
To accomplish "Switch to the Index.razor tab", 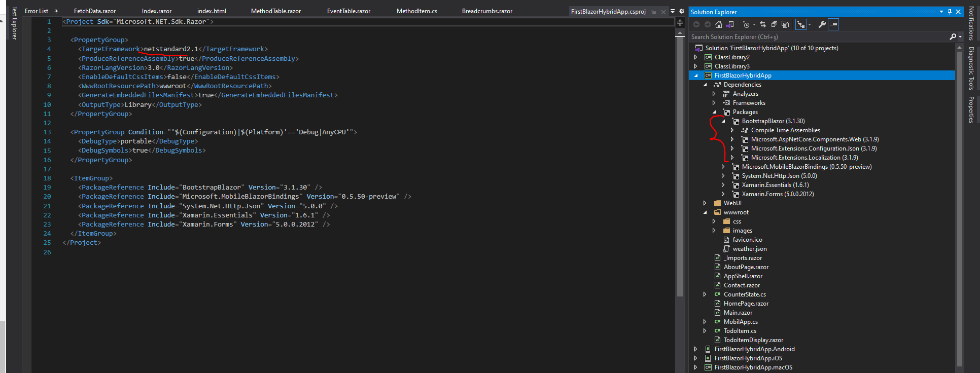I will [157, 11].
